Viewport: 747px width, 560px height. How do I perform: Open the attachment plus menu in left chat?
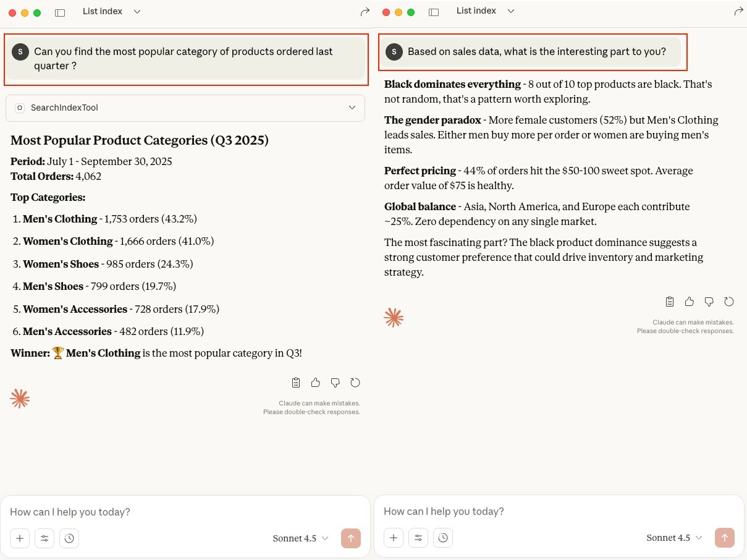tap(20, 538)
